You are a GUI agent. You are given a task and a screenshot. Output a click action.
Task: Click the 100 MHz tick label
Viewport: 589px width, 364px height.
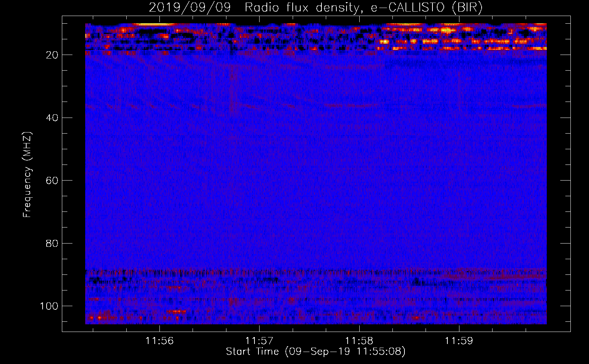pos(49,306)
